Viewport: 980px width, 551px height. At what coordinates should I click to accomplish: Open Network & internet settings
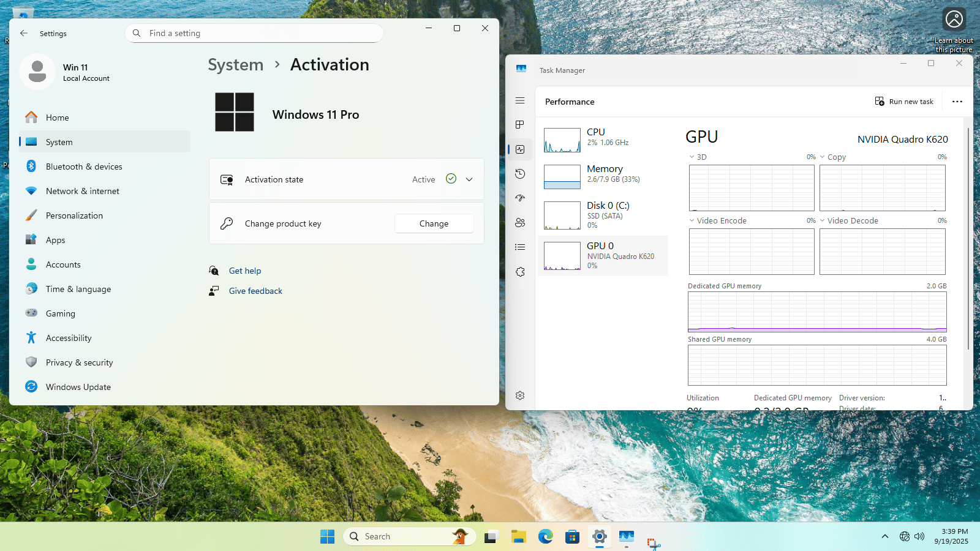click(105, 191)
